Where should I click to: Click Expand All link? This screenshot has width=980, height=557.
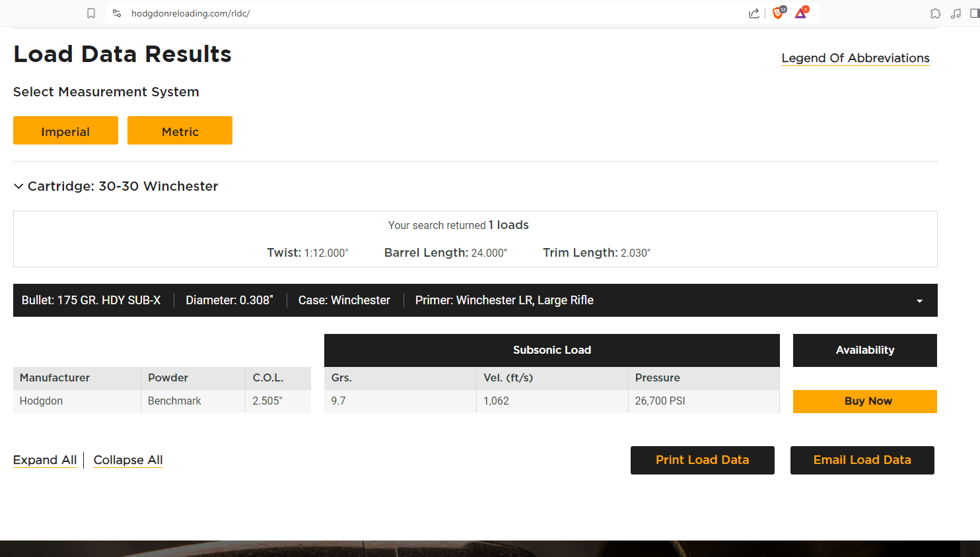[x=45, y=460]
